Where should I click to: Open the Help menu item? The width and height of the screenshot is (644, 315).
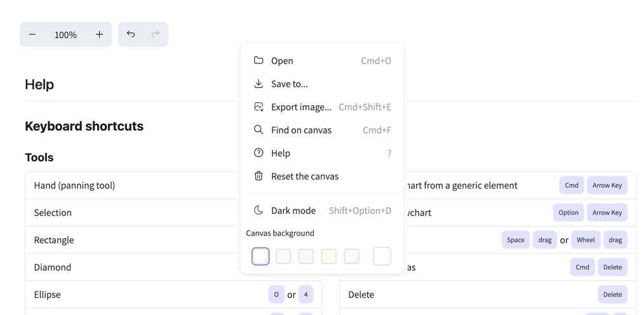point(281,153)
